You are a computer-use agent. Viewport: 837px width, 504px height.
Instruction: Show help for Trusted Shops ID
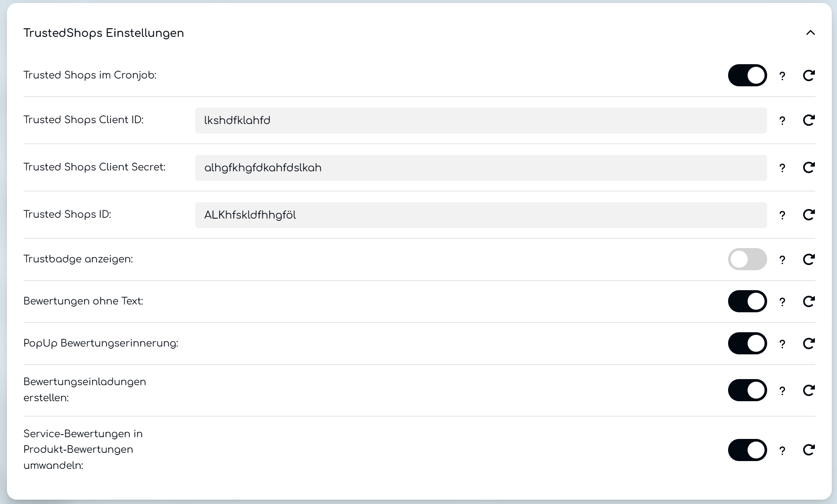coord(782,215)
